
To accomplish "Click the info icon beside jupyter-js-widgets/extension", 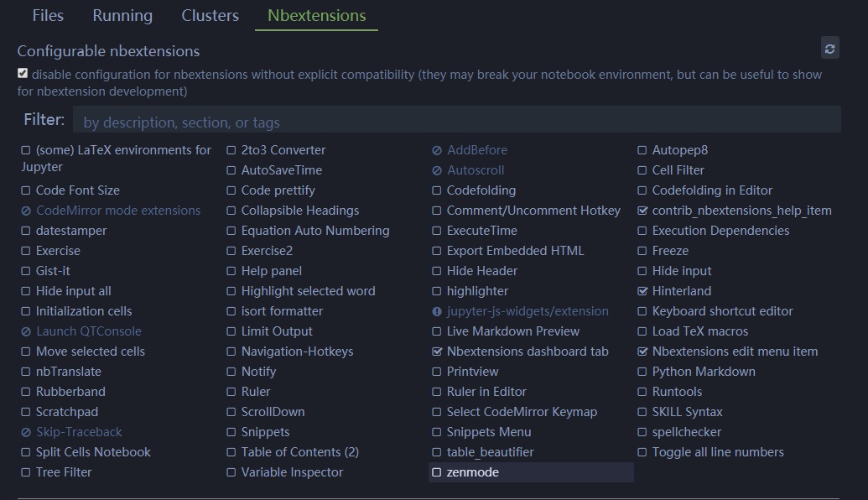I will coord(437,311).
